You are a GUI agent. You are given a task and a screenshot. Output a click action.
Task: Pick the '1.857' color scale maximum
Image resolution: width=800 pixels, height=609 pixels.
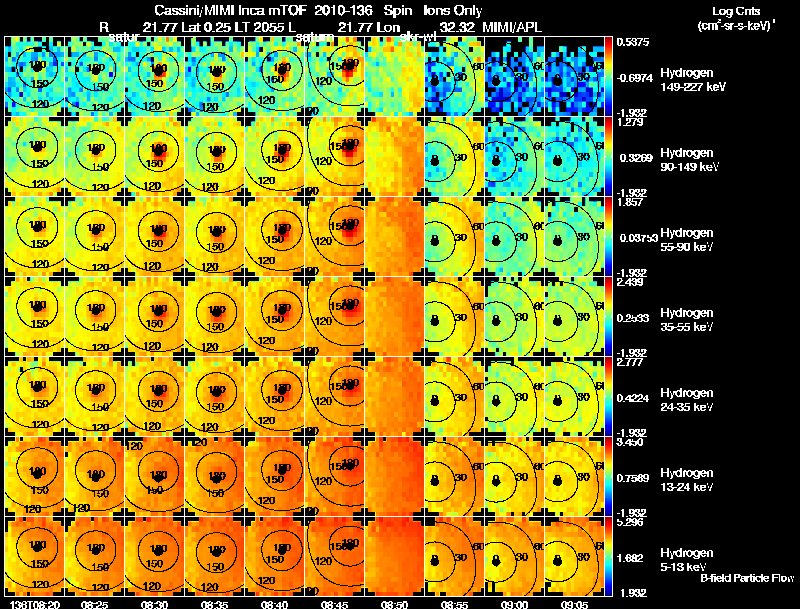point(630,202)
